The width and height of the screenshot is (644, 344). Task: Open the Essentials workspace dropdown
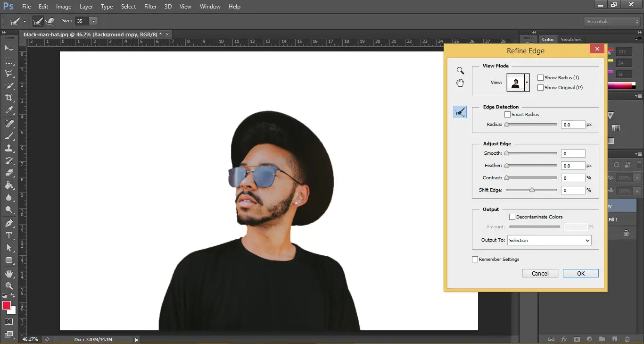point(612,22)
